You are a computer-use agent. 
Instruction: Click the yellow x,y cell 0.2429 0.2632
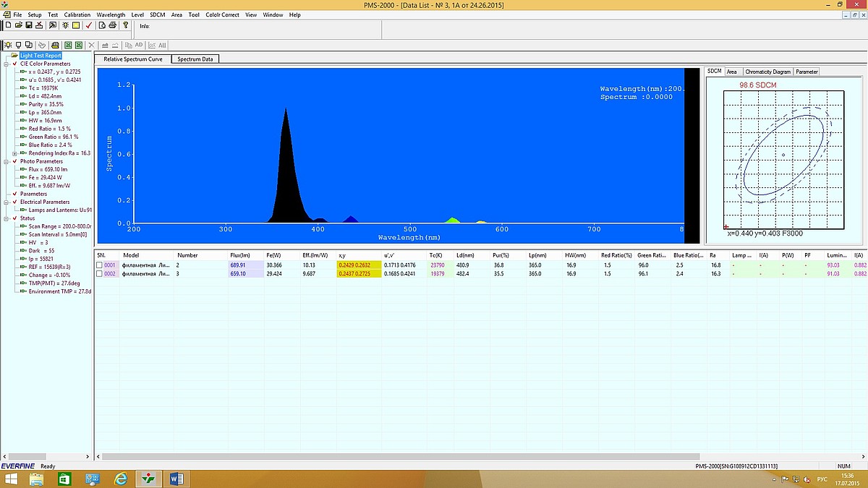pos(359,265)
